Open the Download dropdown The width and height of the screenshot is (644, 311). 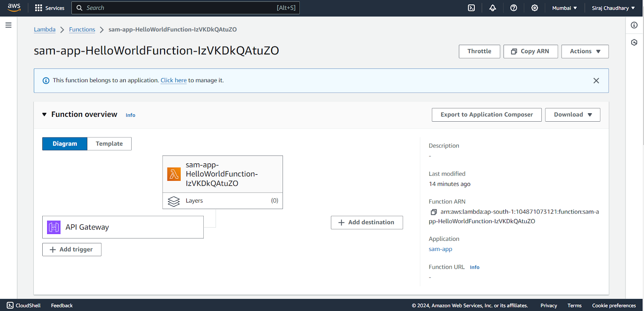click(x=572, y=115)
